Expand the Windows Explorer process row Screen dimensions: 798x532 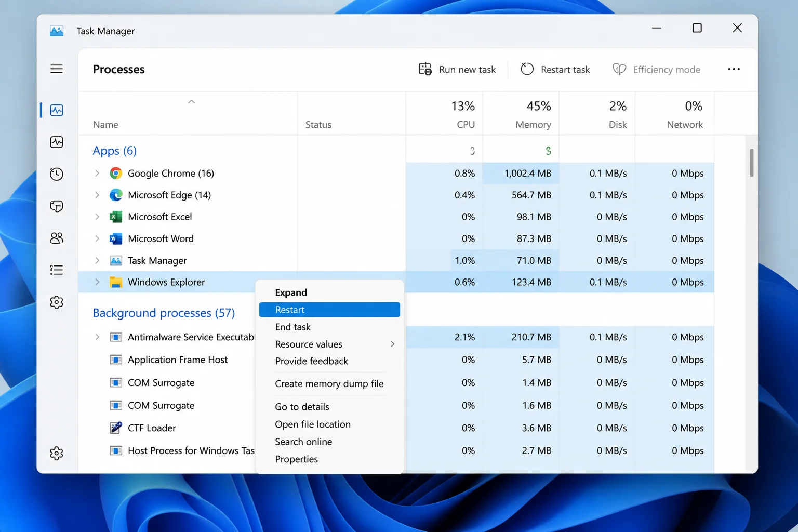pyautogui.click(x=97, y=283)
